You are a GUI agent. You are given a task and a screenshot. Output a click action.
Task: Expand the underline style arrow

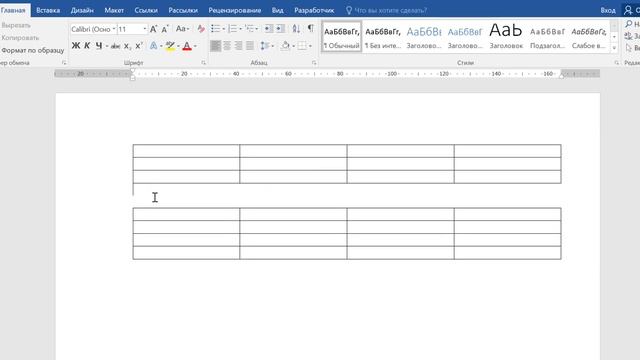click(x=107, y=46)
